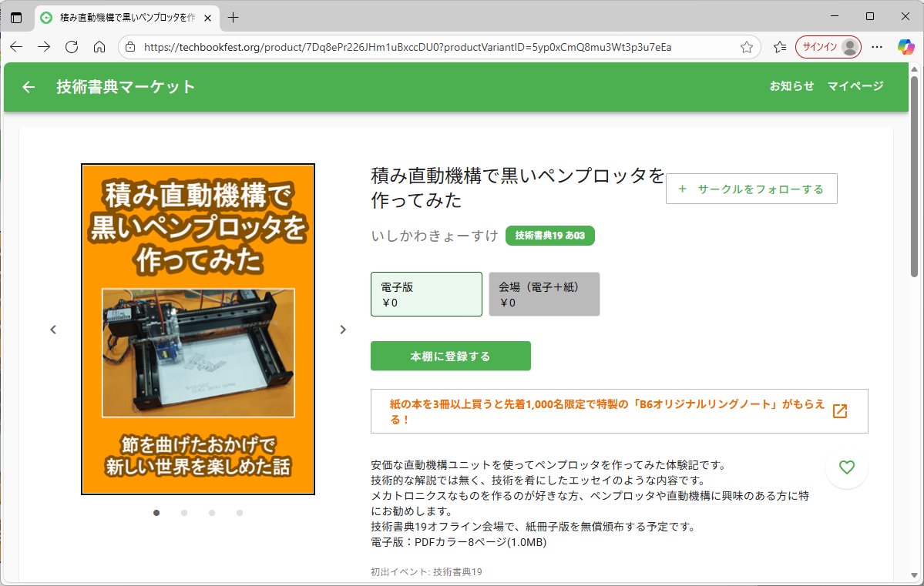This screenshot has height=586, width=924.
Task: Click the orange book cover image
Action: point(198,330)
